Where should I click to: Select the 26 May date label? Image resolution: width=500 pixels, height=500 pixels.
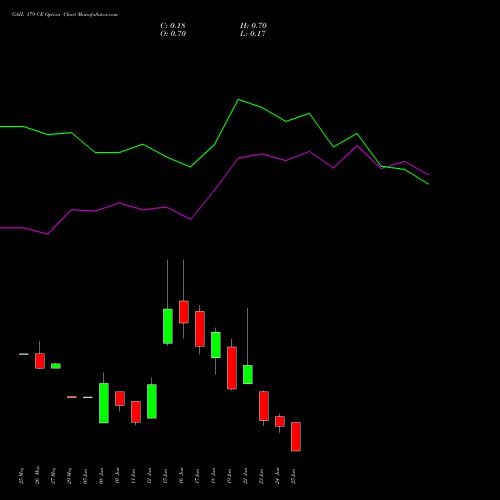pos(38,475)
